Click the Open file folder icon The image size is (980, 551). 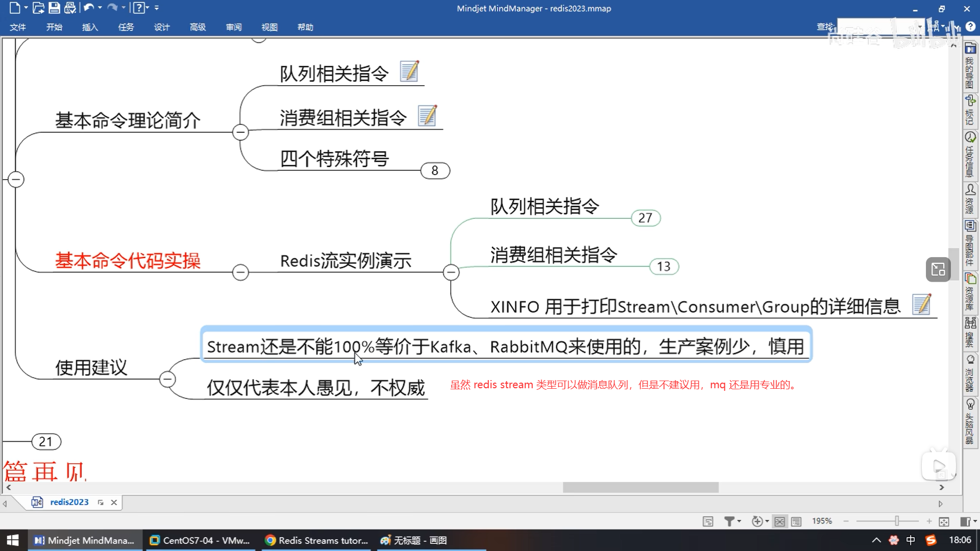[x=38, y=8]
